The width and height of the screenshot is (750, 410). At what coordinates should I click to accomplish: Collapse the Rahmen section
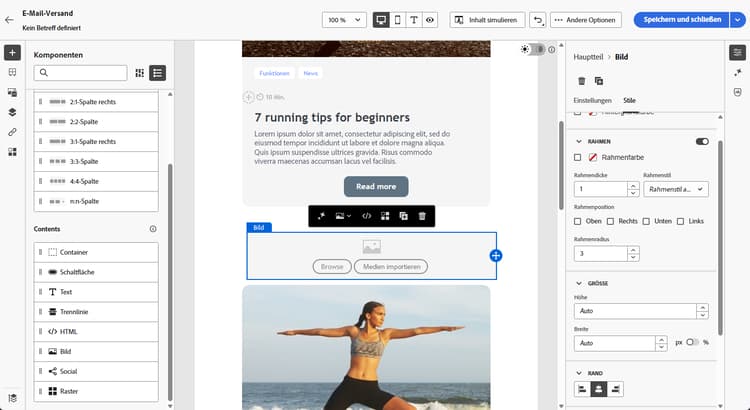tap(579, 142)
